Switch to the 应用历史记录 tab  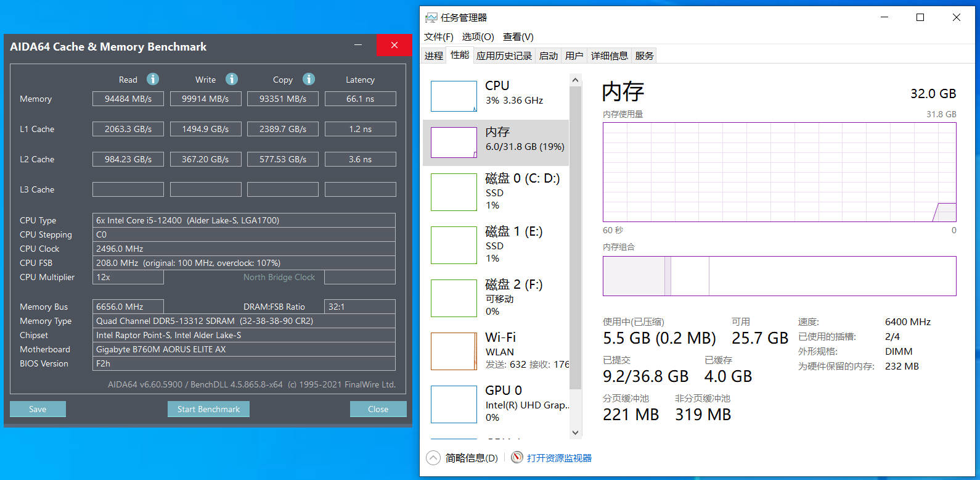pyautogui.click(x=504, y=56)
